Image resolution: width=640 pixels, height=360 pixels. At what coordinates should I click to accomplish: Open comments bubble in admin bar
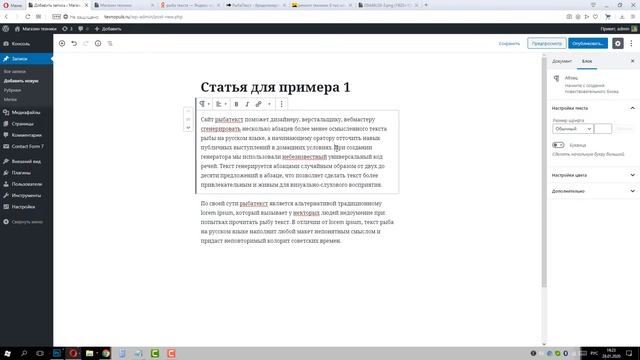[83, 29]
